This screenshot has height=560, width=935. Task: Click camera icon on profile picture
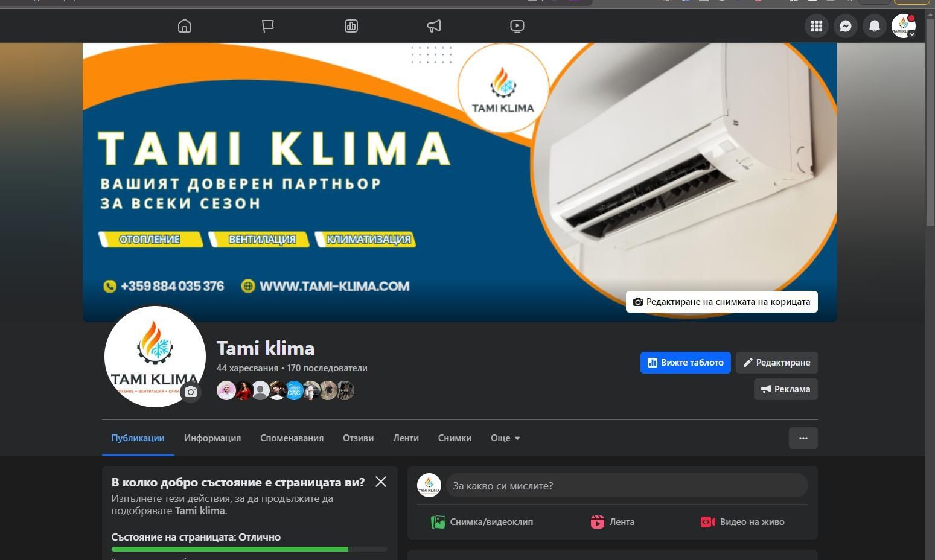pos(191,392)
